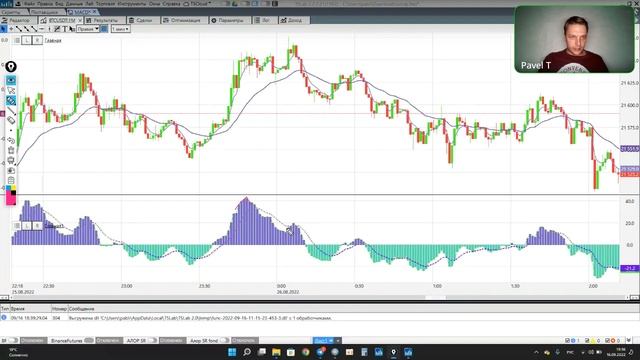640x360 pixels.
Task: Click Отключен button next to BinanceFutures
Action: coord(109,340)
